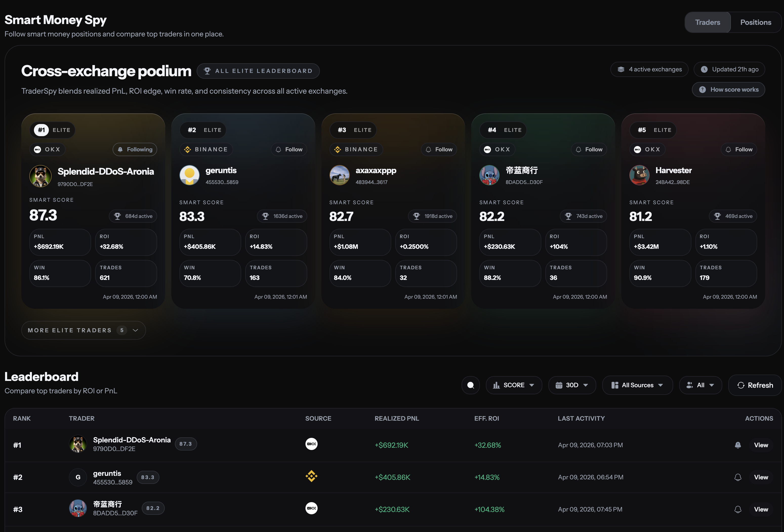Click the trophy icon on the 684d active badge

click(x=117, y=216)
